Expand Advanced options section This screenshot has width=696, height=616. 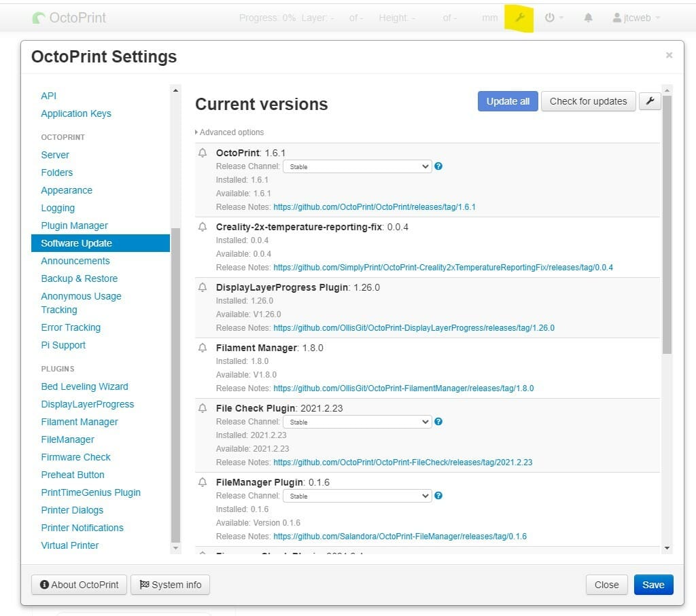pyautogui.click(x=230, y=132)
